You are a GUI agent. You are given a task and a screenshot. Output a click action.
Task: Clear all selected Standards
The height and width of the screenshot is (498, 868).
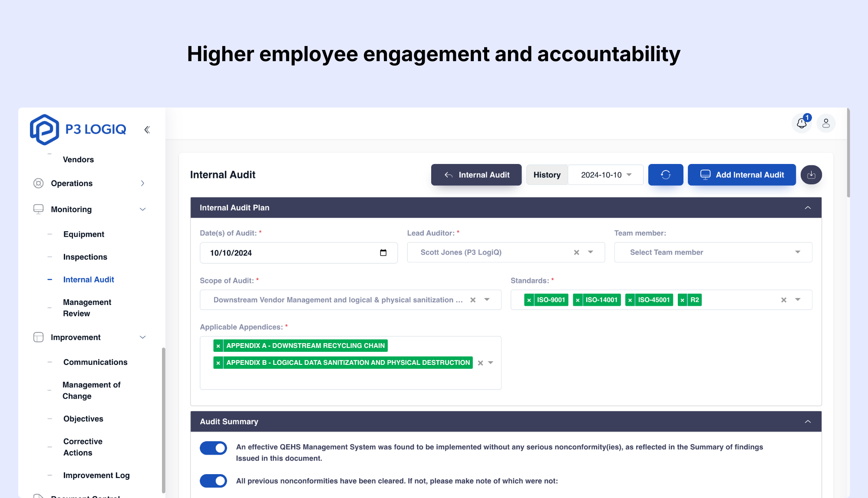click(784, 300)
